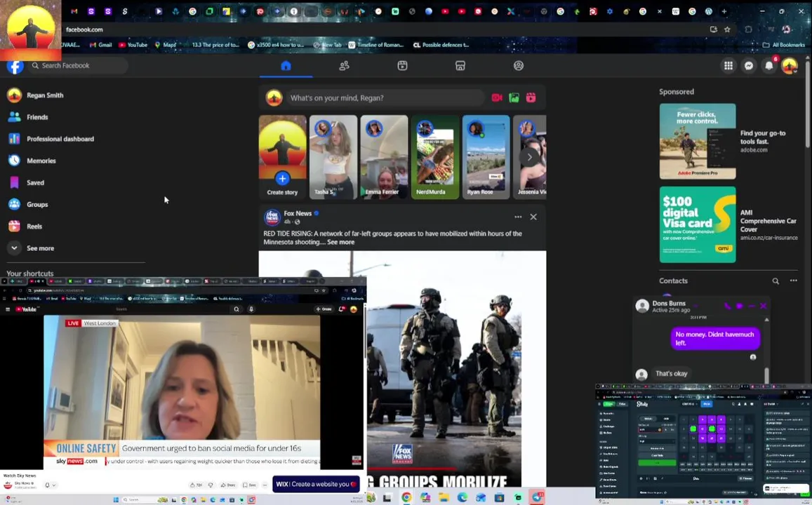Focus the Search Facebook field

click(x=78, y=66)
